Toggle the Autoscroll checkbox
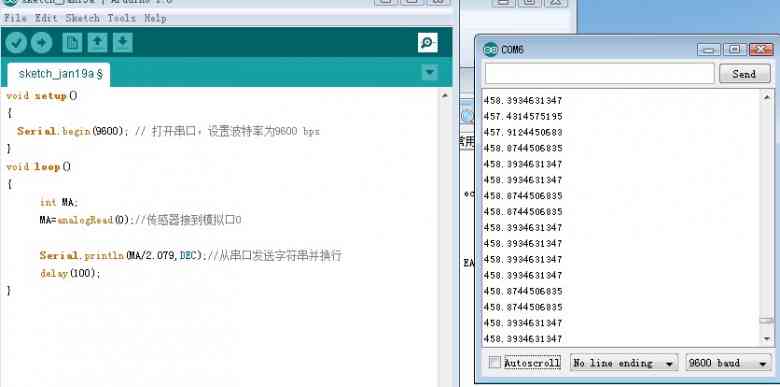Screen dimensions: 780x387 494,363
